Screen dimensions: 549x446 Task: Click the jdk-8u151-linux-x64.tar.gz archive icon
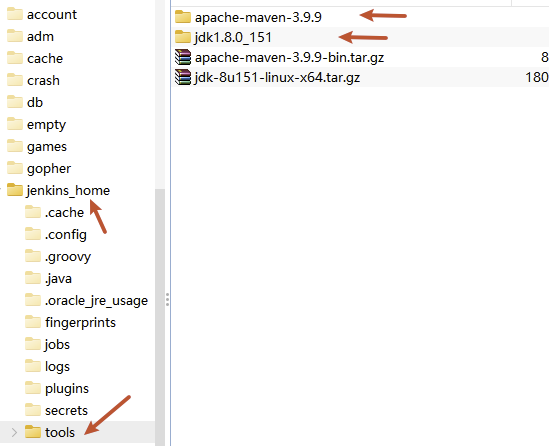tap(183, 77)
